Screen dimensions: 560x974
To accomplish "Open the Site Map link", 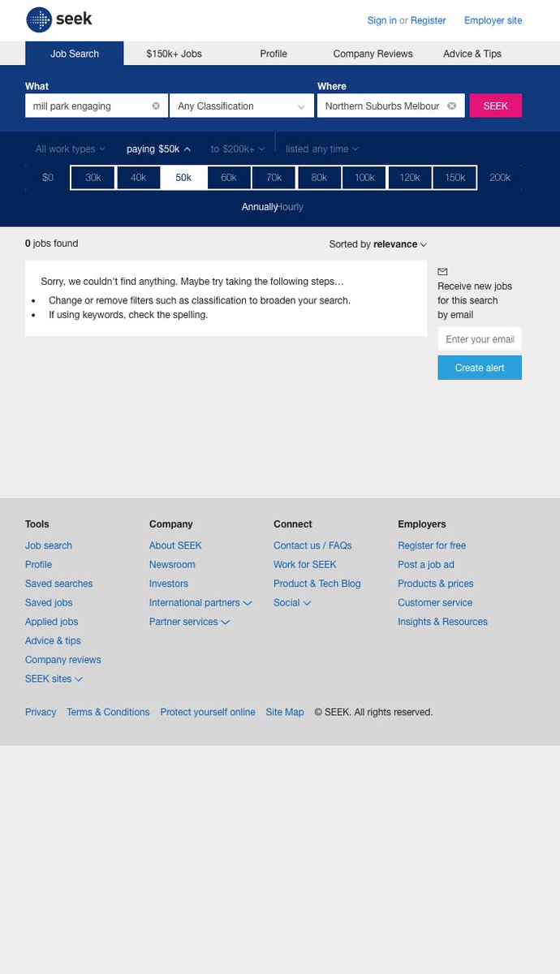I will (285, 712).
